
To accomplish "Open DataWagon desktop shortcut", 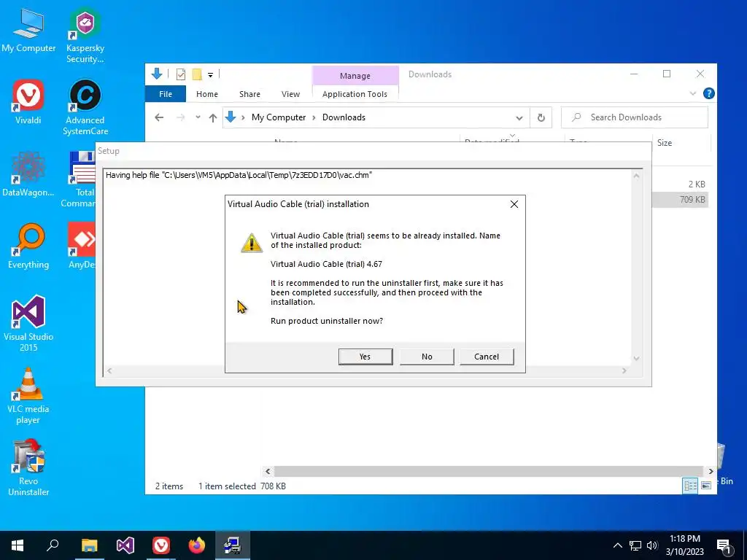I will click(28, 174).
